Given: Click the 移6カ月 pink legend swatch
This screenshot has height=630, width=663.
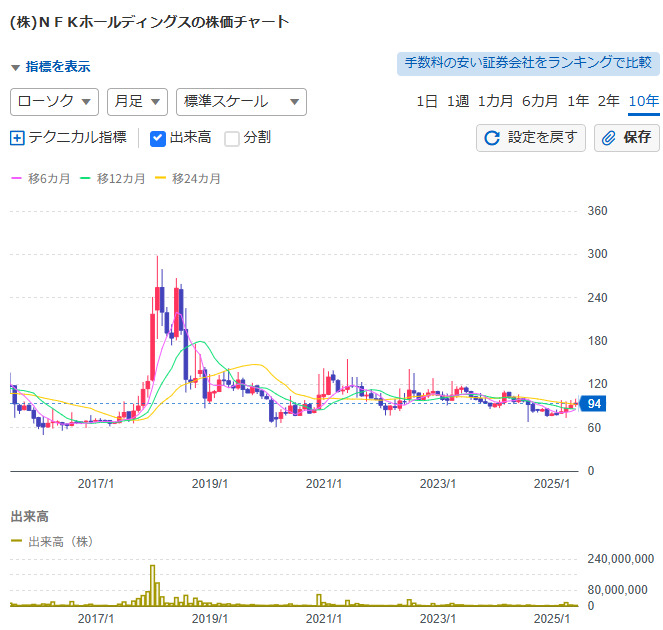Looking at the screenshot, I should coord(16,178).
